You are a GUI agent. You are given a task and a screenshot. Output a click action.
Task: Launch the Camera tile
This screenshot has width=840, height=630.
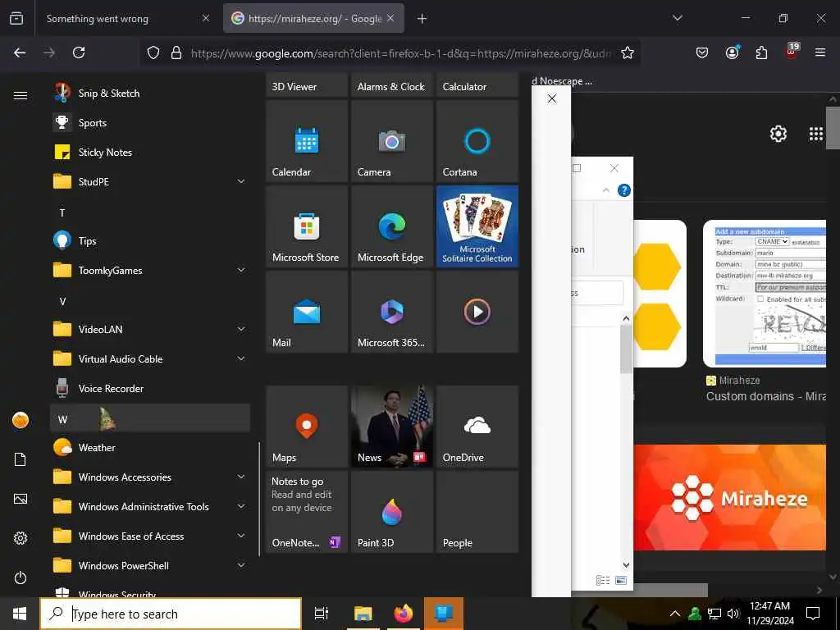(x=391, y=141)
